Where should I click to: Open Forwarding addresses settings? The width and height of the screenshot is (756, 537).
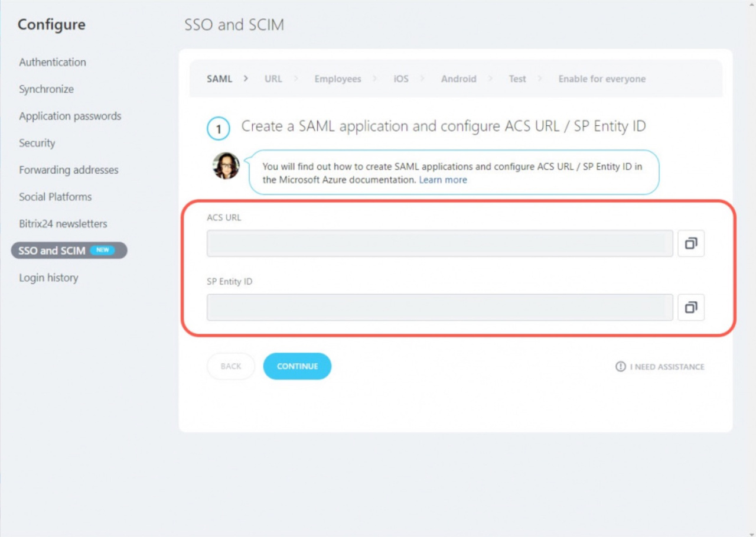point(69,170)
